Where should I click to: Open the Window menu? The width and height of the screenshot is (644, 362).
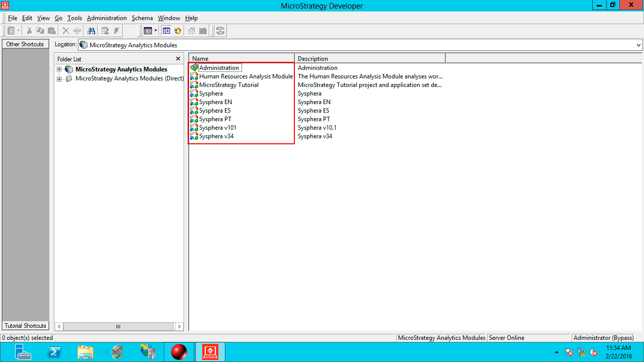[169, 18]
